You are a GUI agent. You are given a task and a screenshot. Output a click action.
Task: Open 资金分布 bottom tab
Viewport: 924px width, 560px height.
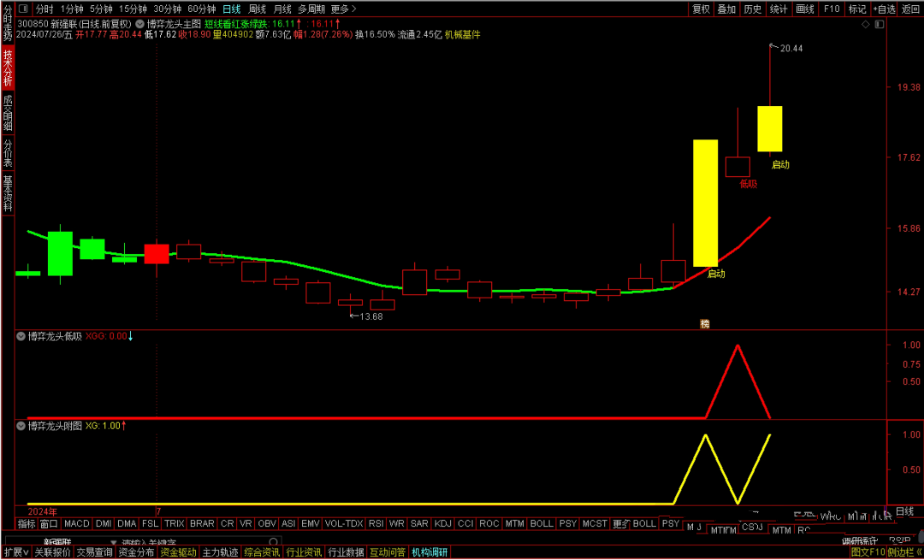coord(136,552)
